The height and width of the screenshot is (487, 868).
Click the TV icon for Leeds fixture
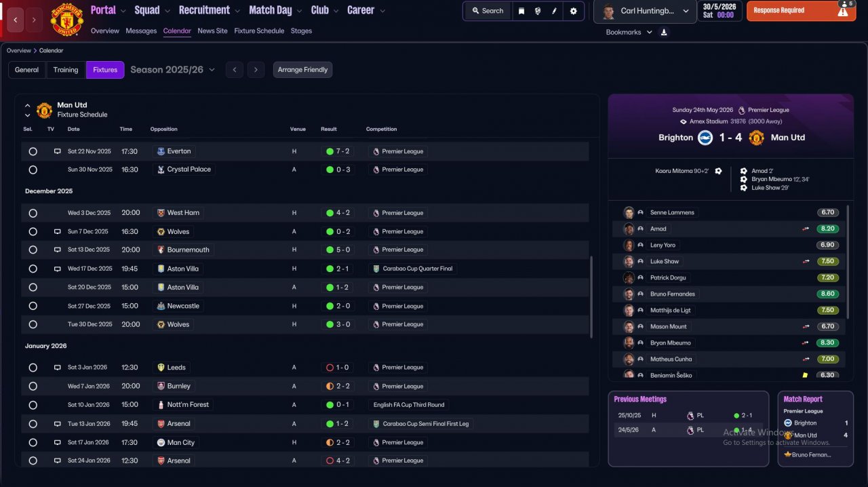click(58, 368)
